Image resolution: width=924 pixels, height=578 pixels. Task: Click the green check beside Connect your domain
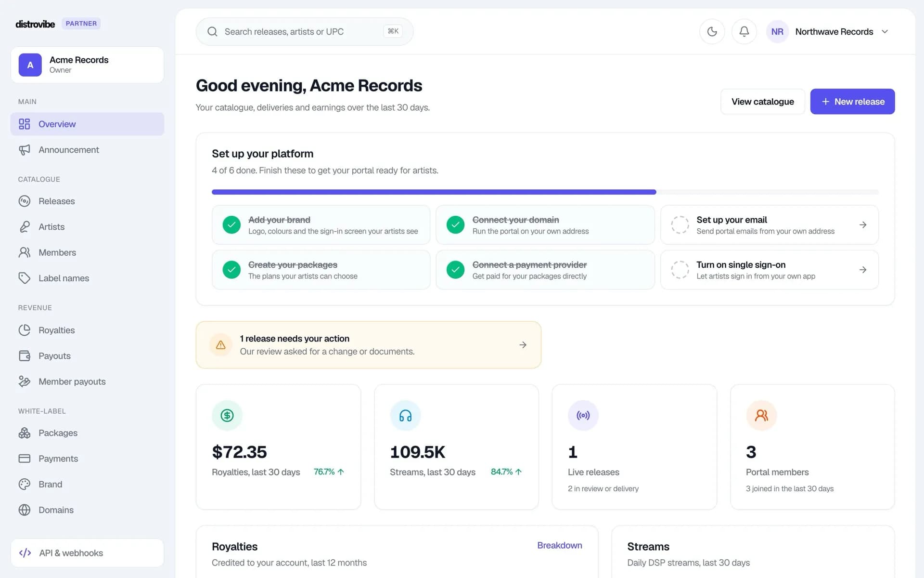coord(455,225)
